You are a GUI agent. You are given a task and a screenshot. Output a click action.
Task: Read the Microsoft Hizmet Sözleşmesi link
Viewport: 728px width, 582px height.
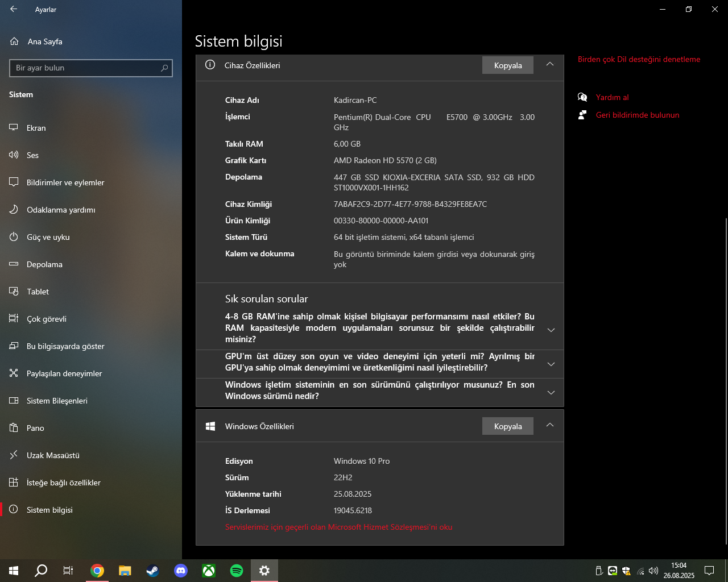pyautogui.click(x=339, y=527)
